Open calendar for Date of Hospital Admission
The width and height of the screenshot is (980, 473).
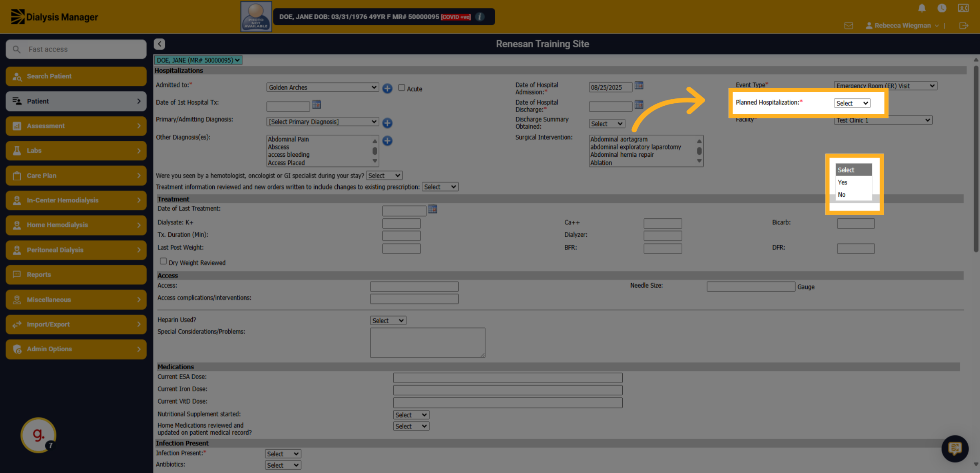pyautogui.click(x=639, y=85)
